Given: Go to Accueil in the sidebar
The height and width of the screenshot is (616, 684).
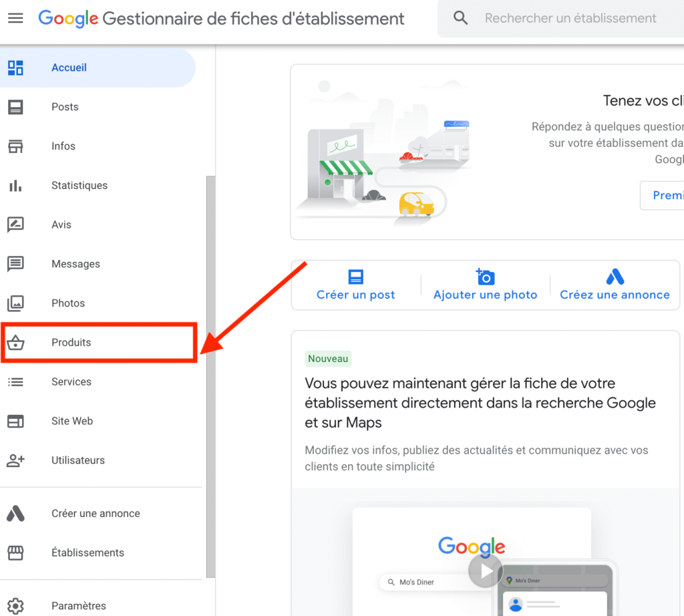Looking at the screenshot, I should [98, 67].
